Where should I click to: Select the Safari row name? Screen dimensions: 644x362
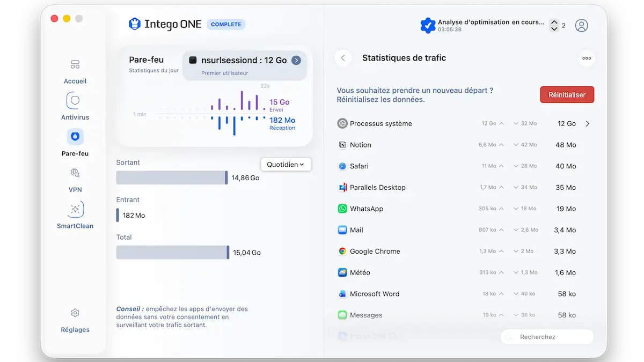[359, 166]
